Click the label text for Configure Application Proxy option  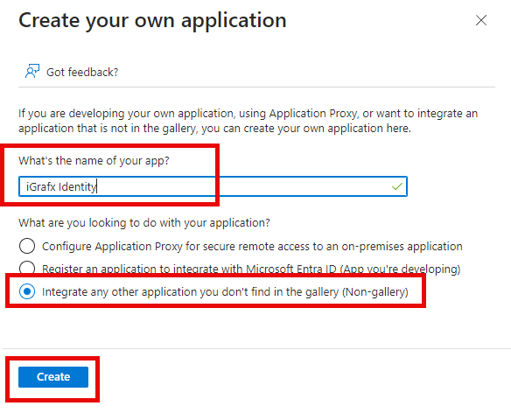(252, 247)
